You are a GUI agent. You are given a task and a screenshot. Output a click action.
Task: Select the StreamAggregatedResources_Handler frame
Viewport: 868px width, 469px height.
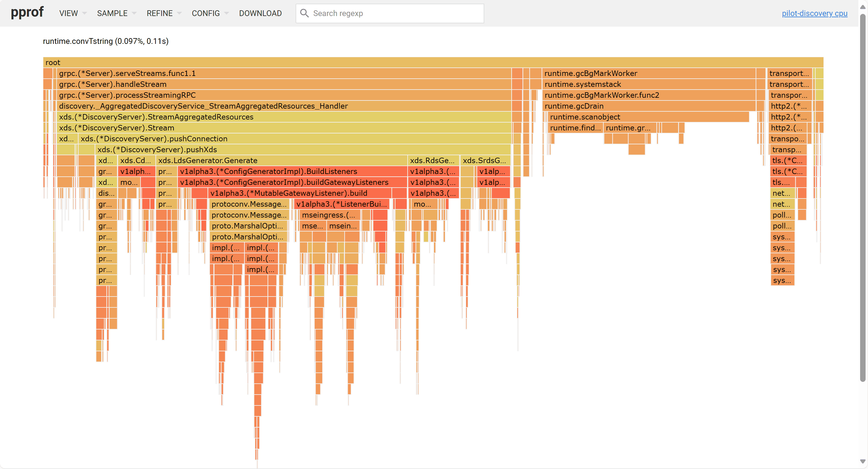(x=236, y=106)
